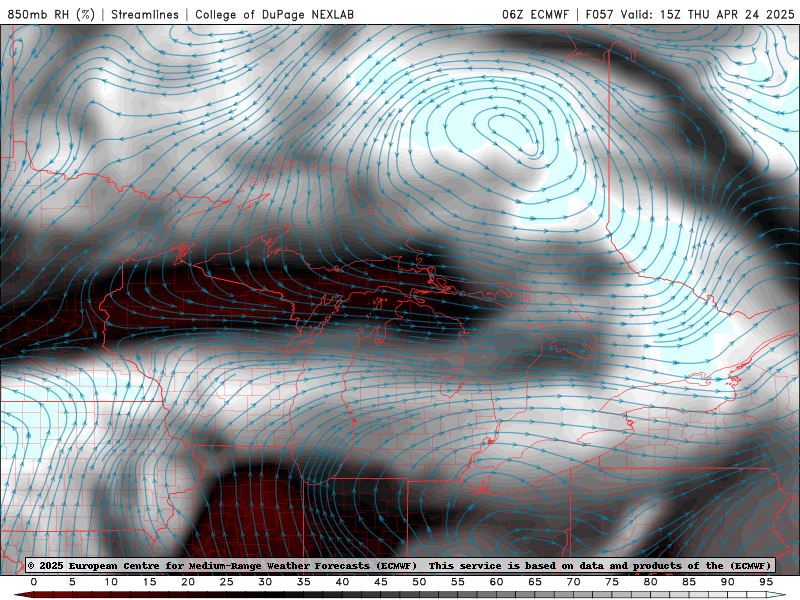Click the 85 label on the legend
The image size is (800, 600).
[689, 582]
